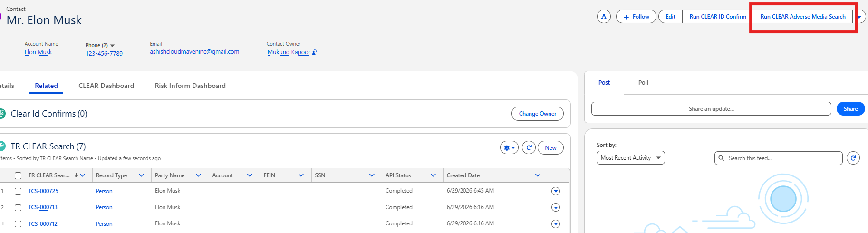Click Person type in TCS-000712 row
The width and height of the screenshot is (868, 233).
click(x=104, y=224)
